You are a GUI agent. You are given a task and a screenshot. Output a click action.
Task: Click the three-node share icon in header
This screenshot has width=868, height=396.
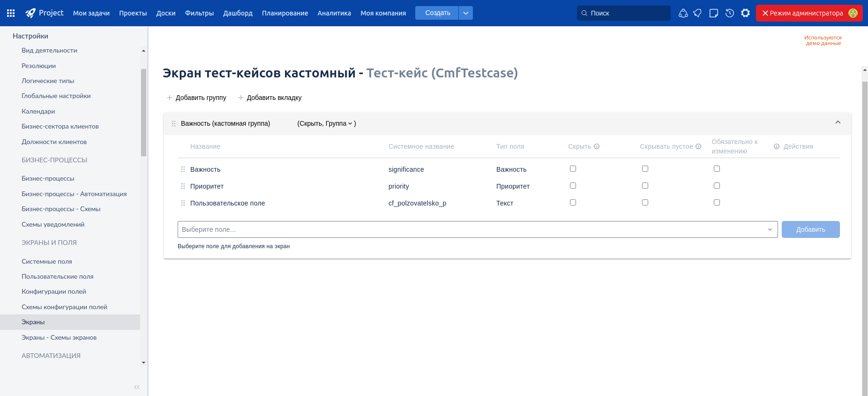click(x=683, y=13)
